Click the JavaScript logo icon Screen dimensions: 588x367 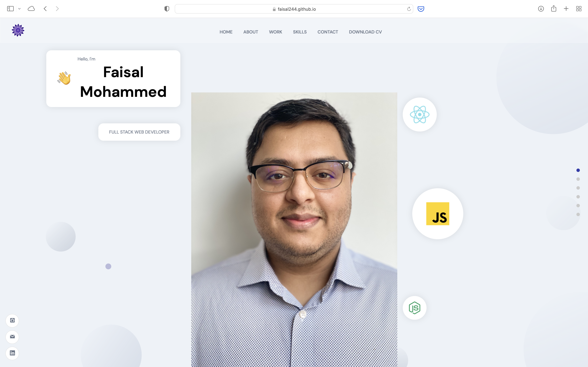(437, 214)
